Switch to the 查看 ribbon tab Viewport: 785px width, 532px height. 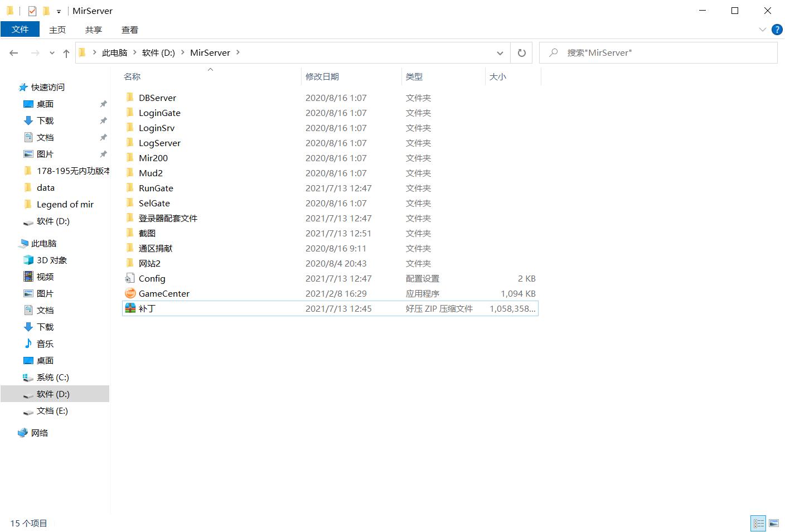pos(130,30)
